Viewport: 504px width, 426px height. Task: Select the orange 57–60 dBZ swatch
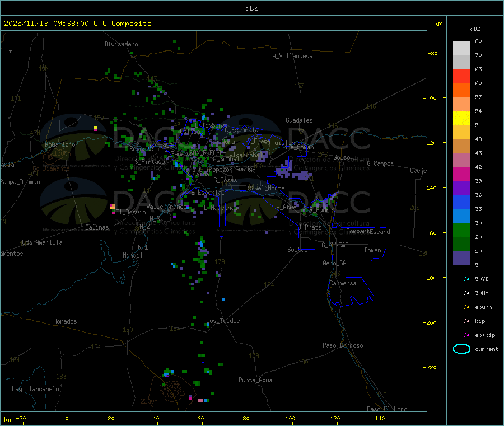[461, 90]
